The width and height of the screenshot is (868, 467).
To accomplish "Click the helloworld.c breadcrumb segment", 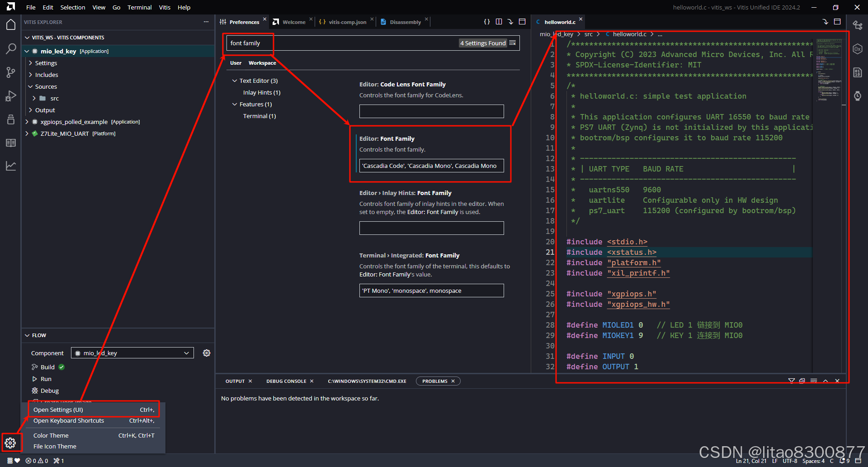I will pos(629,34).
